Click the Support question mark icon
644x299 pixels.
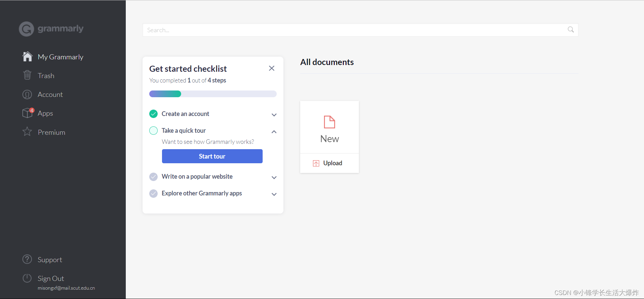27,259
